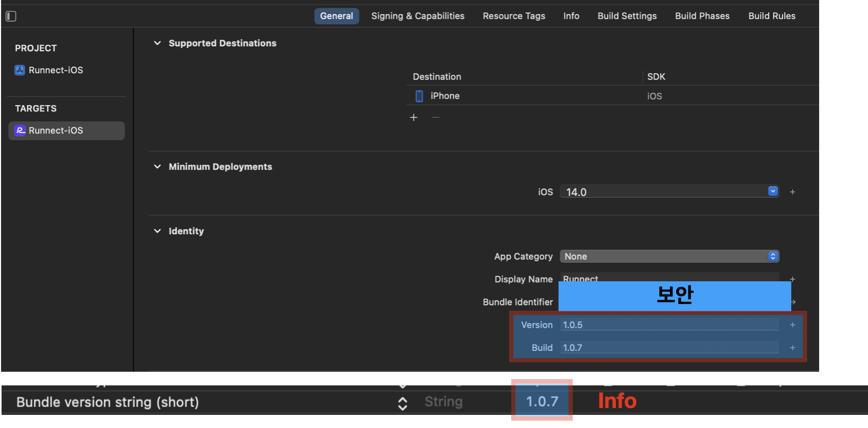The image size is (868, 428).
Task: Add a new supported destination
Action: (414, 117)
